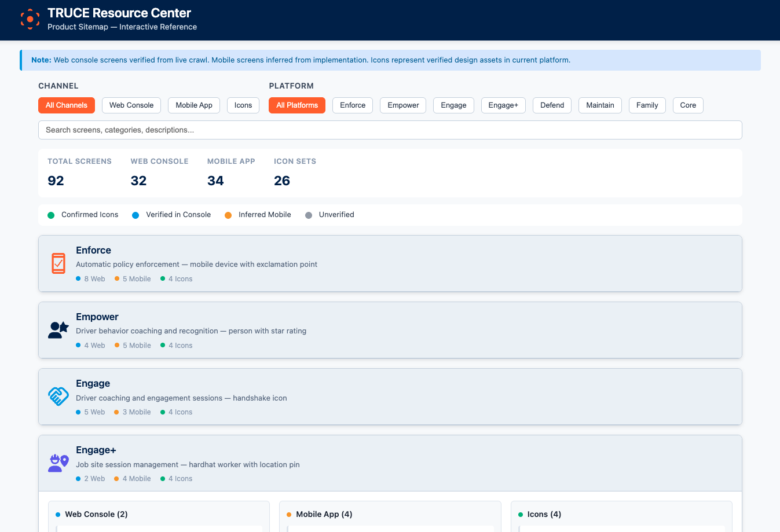
Task: Click '4 Icons' in the Engage card
Action: pos(181,412)
